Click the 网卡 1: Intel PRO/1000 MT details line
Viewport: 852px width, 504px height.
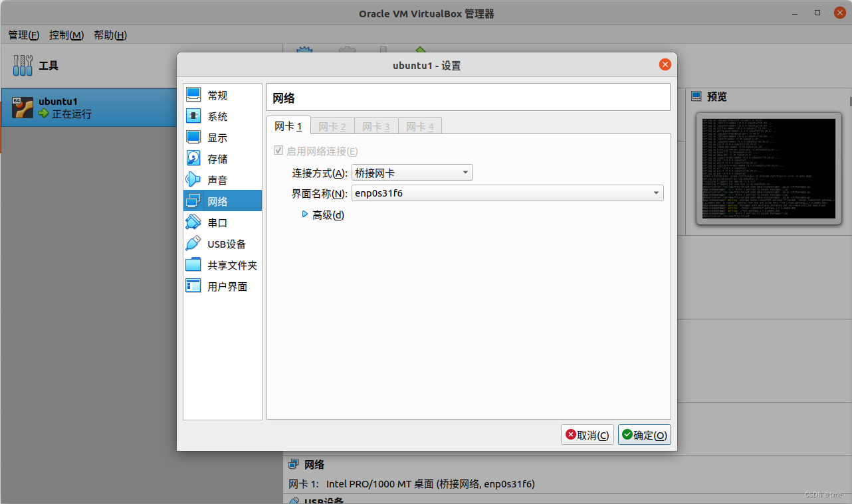coord(412,483)
